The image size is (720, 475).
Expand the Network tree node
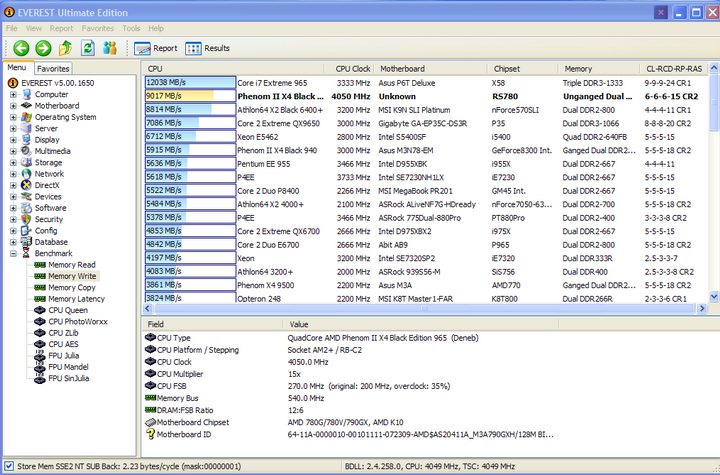[13, 174]
